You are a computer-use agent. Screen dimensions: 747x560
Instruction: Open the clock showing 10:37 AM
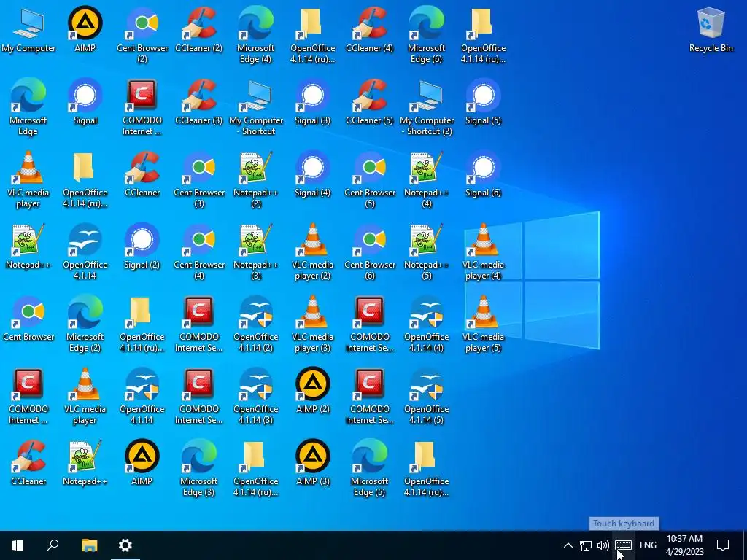(x=684, y=545)
